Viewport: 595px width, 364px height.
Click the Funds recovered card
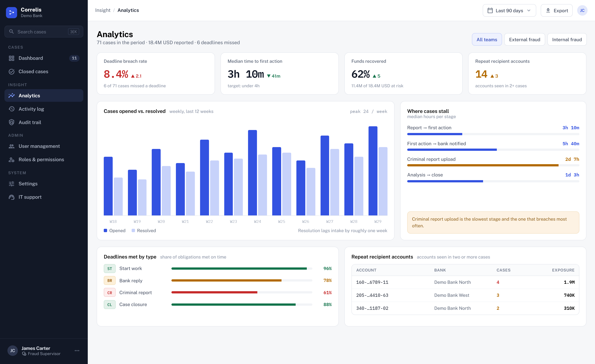(403, 74)
